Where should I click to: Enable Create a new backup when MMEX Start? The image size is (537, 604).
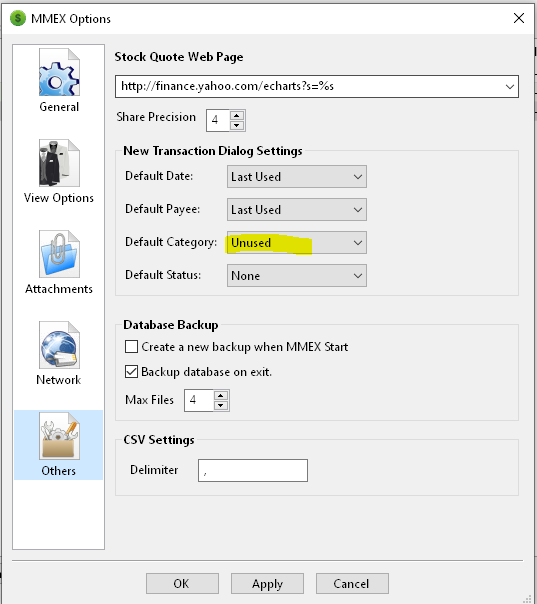pos(131,346)
